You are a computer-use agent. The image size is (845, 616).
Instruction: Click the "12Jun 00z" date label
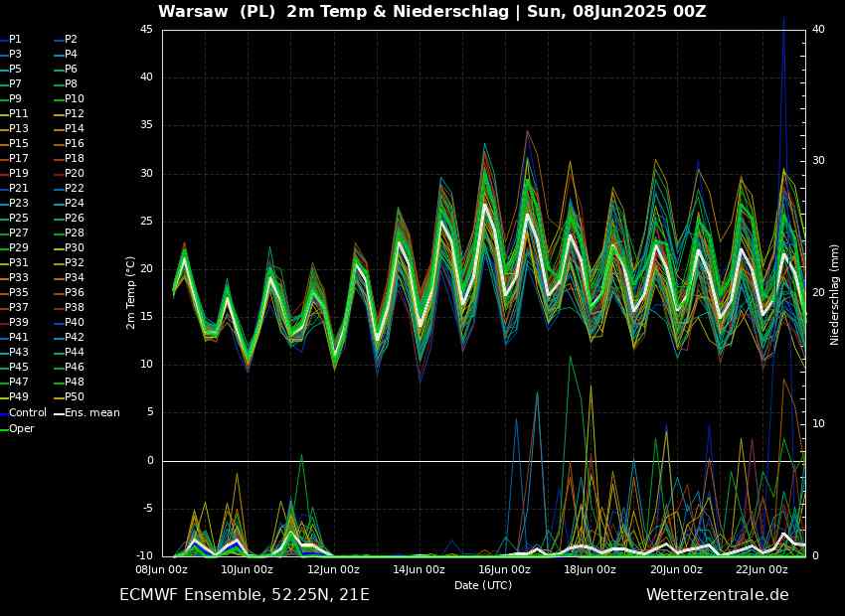[333, 569]
